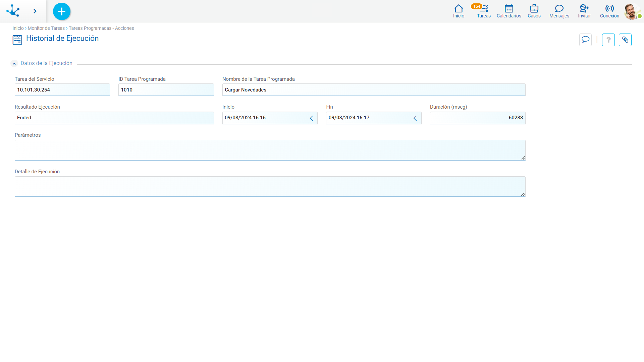
Task: Click Monitor de Tareas breadcrumb
Action: (46, 28)
